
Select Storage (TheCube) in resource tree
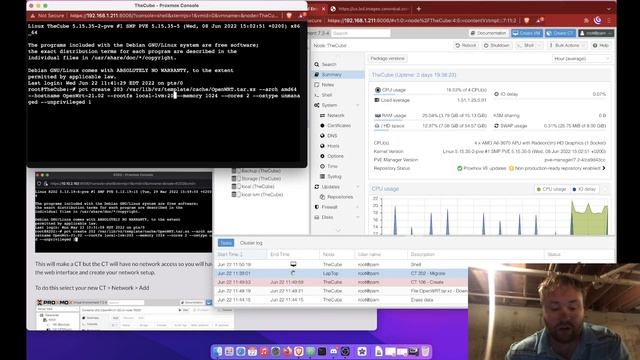click(256, 179)
